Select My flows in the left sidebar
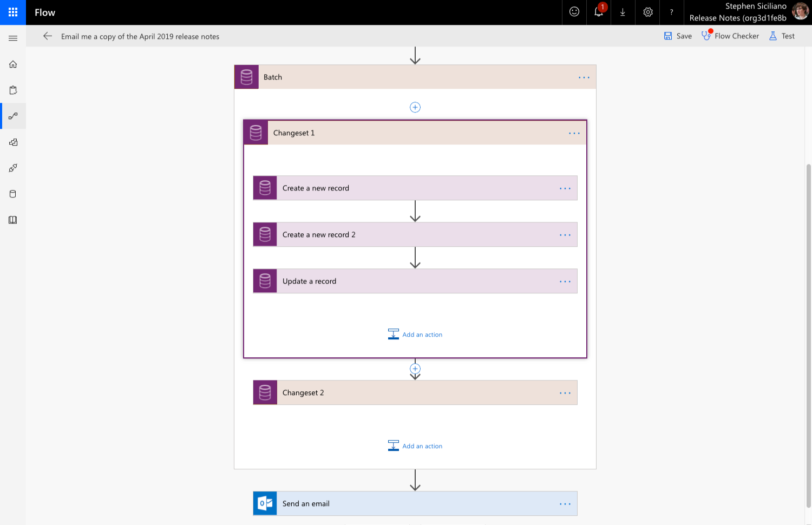The image size is (812, 525). [12, 115]
